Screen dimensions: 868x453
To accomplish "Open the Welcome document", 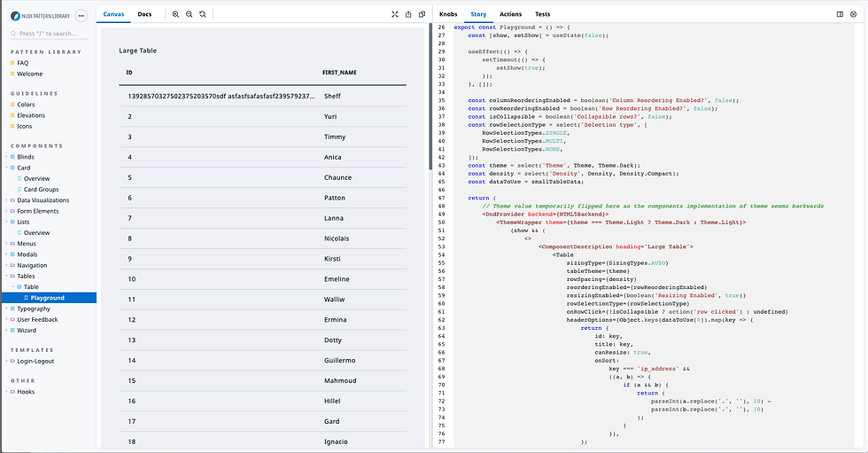I will point(29,74).
